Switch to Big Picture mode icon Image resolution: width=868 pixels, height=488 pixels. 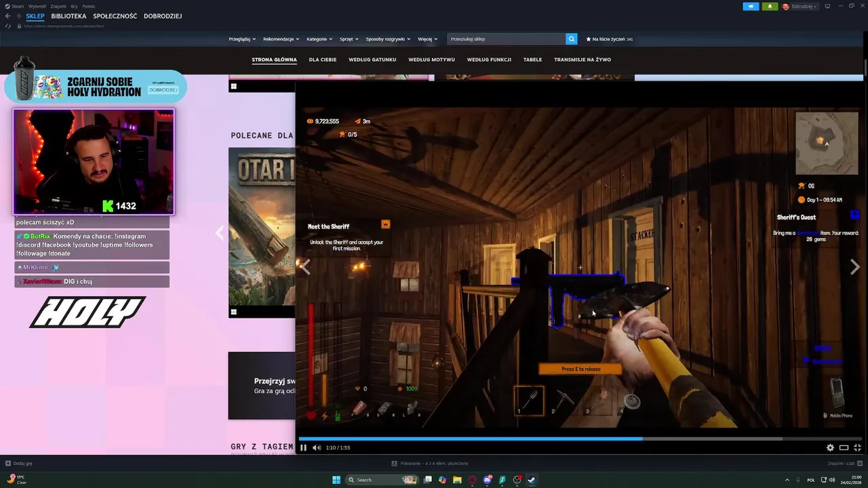point(827,6)
